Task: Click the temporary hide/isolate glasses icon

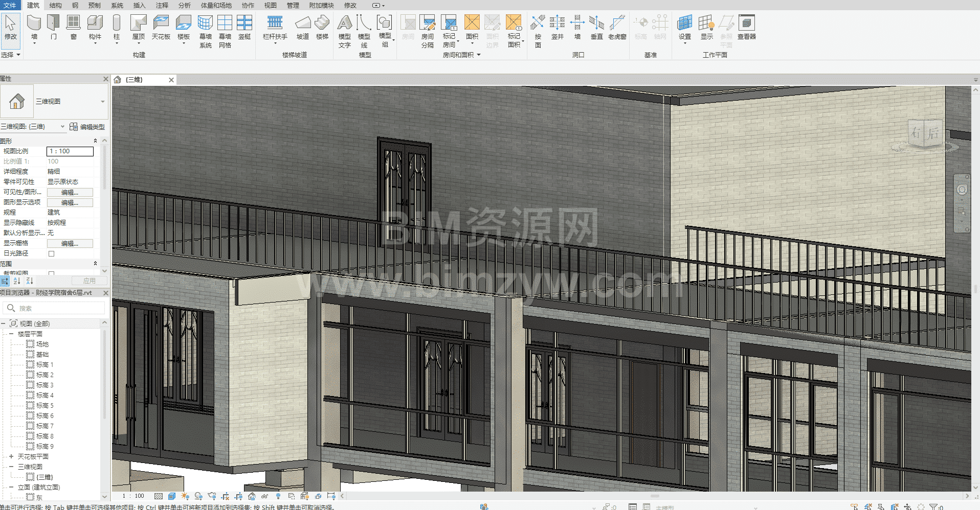Action: click(264, 496)
